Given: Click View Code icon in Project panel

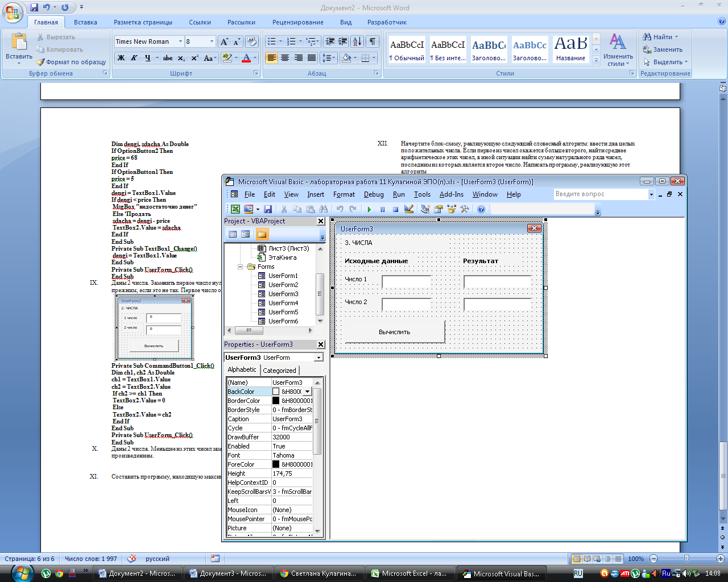Looking at the screenshot, I should (233, 234).
